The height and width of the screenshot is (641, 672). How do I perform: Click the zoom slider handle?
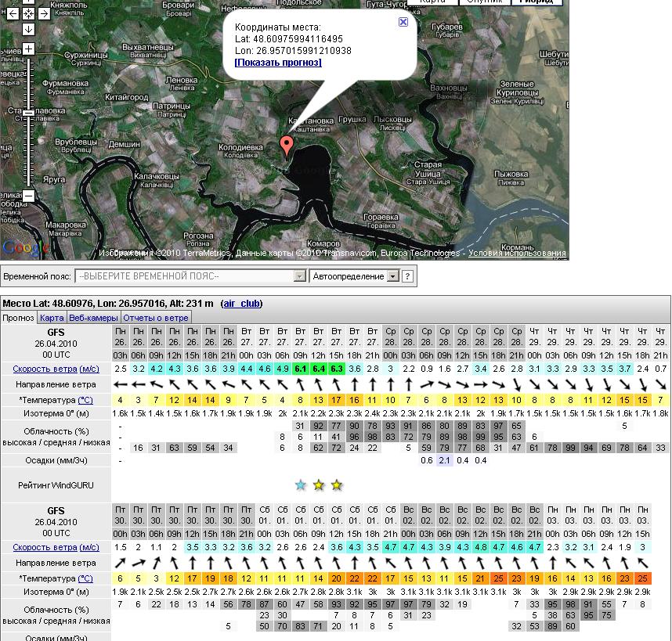click(x=28, y=113)
